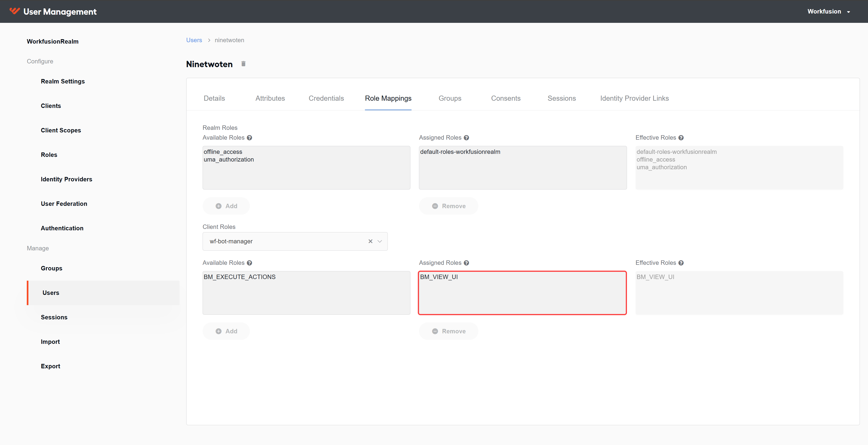868x445 pixels.
Task: Click help icon beside Client Assigned Roles
Action: coord(466,263)
